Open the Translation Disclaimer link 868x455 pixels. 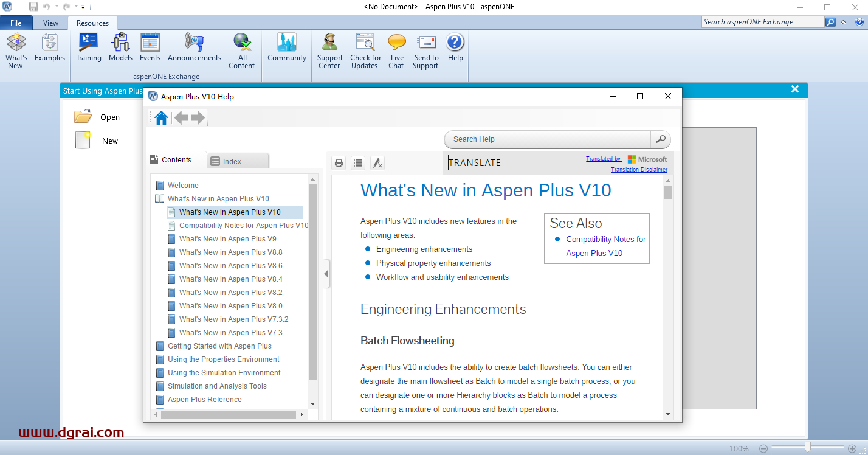(639, 170)
